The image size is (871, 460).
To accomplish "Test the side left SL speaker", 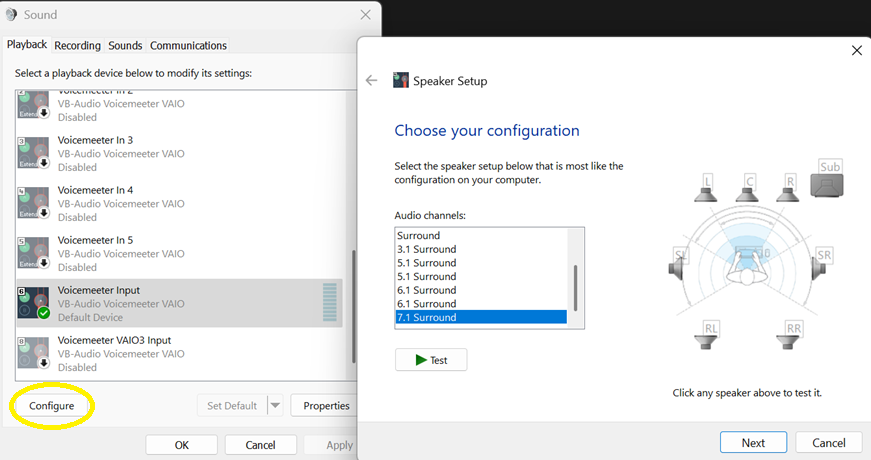I will pyautogui.click(x=679, y=265).
